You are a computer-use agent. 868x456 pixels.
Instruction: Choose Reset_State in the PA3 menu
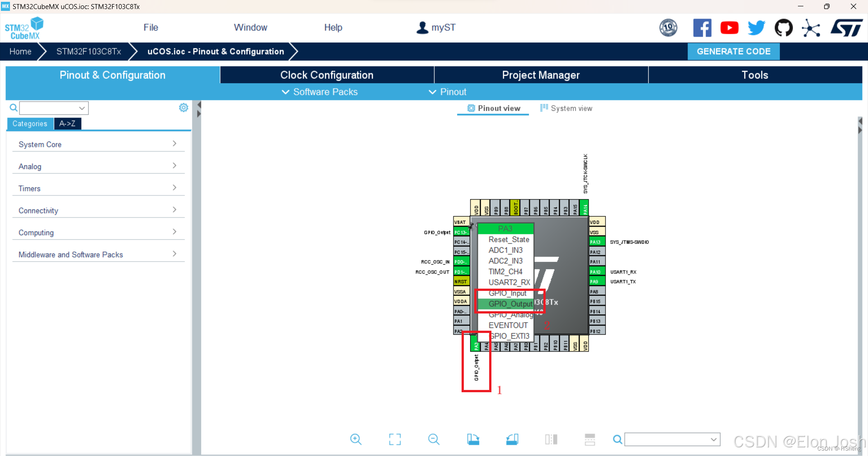pyautogui.click(x=505, y=239)
